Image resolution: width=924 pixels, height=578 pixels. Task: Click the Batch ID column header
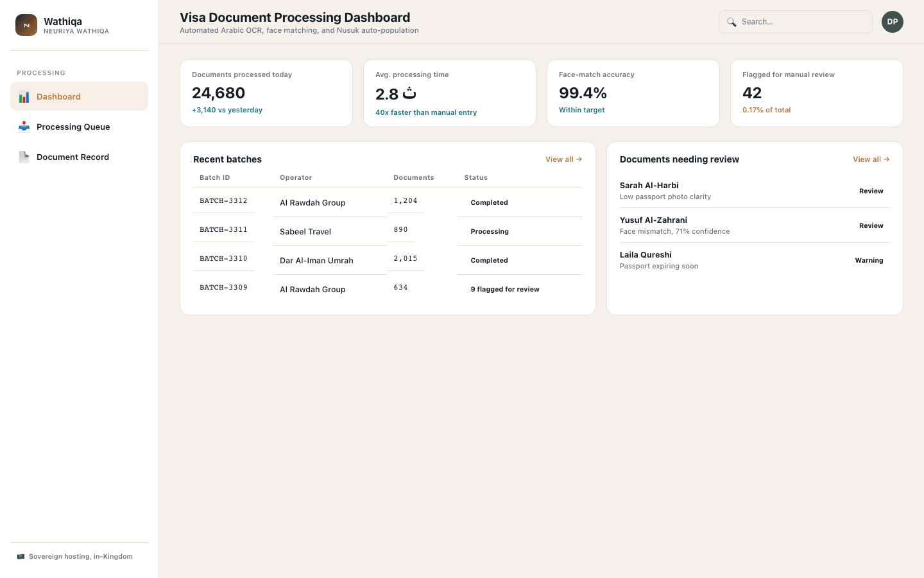[215, 178]
